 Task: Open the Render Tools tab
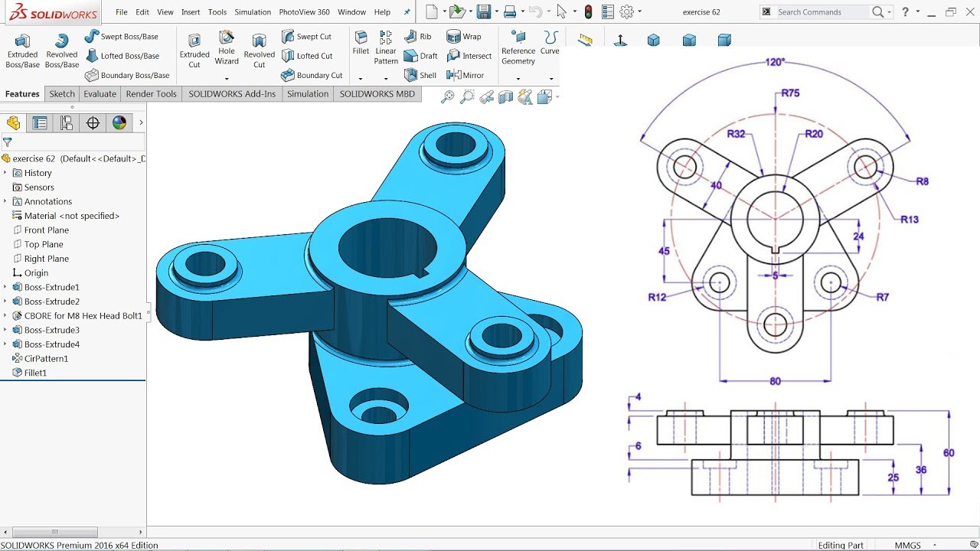tap(151, 94)
